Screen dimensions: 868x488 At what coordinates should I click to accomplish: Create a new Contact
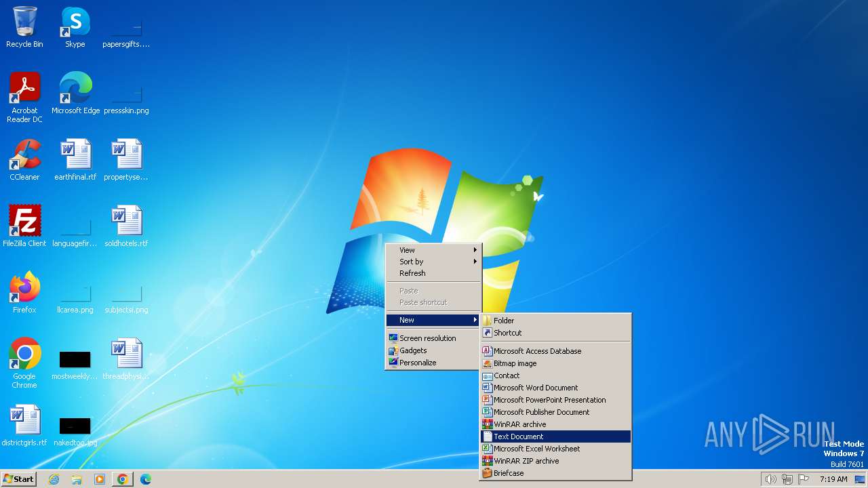(x=555, y=375)
